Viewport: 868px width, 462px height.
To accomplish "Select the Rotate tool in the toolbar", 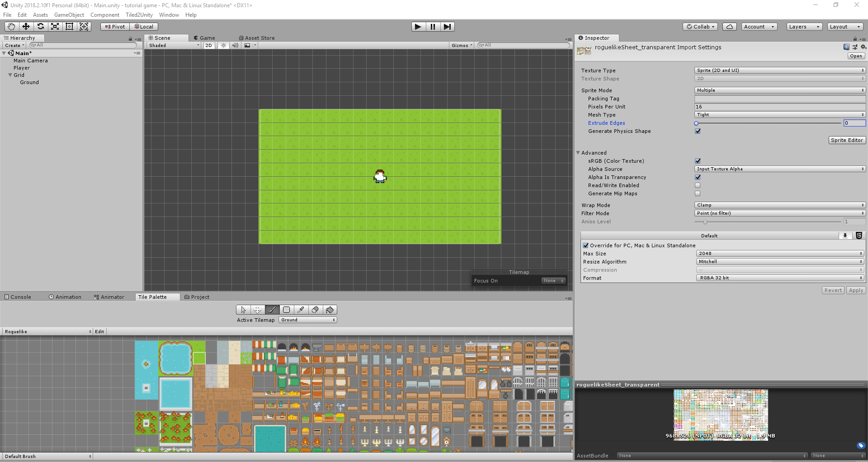I will [41, 26].
